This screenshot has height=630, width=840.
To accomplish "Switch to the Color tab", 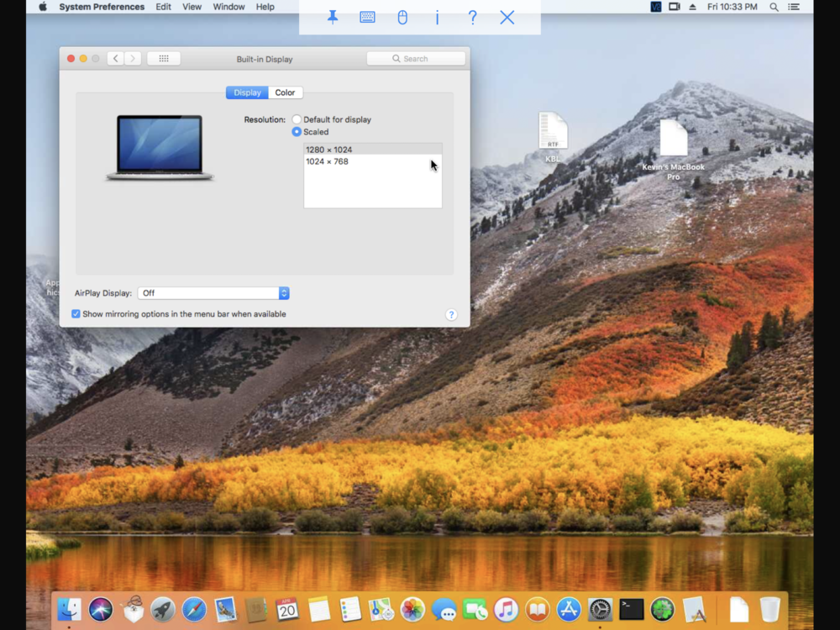I will coord(285,92).
